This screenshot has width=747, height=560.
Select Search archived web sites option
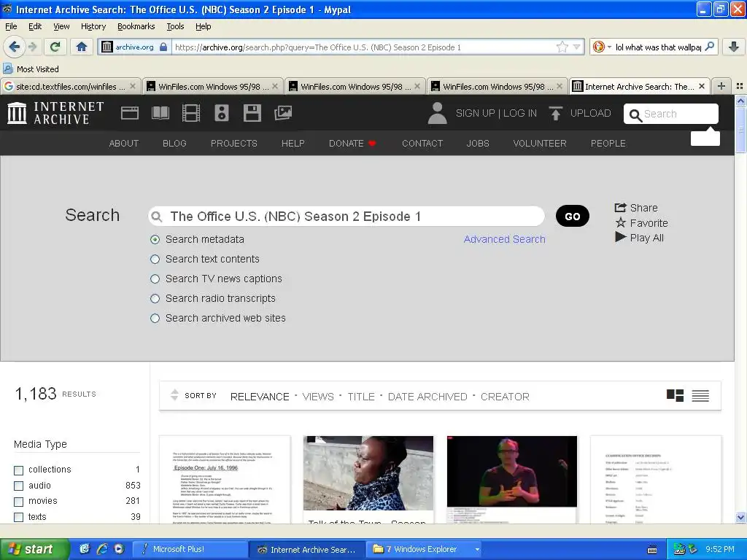point(155,318)
